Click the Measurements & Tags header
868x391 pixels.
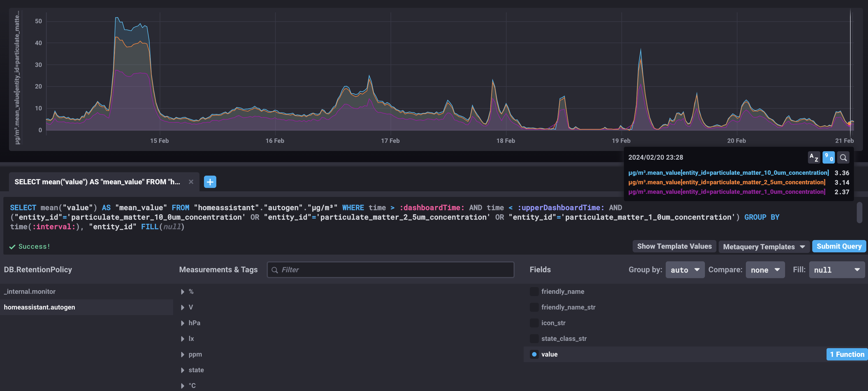(218, 270)
